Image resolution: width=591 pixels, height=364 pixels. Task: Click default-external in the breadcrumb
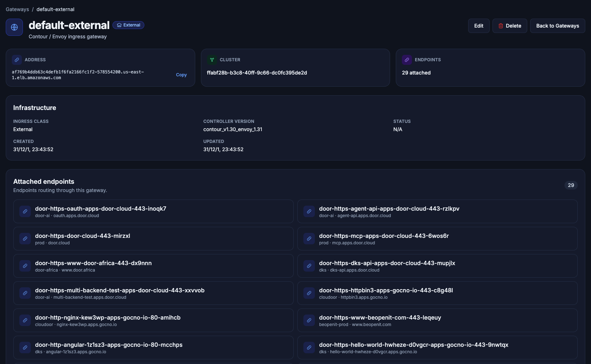click(56, 9)
